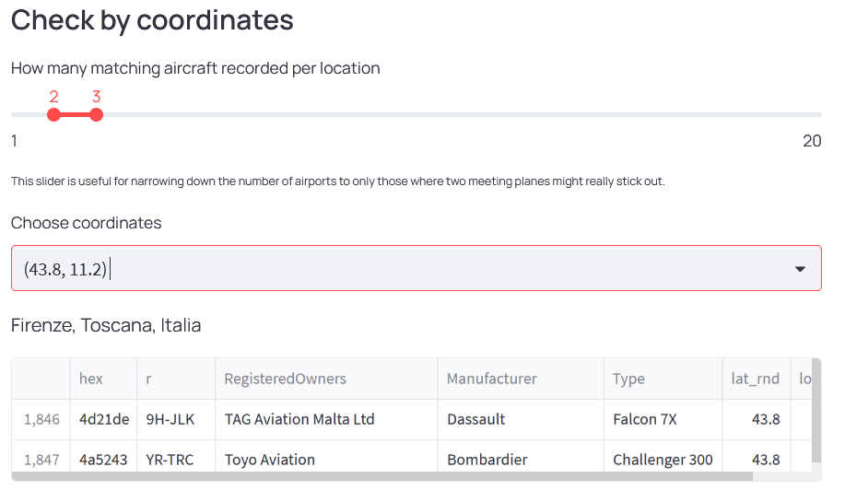Select the Toyo Aviation owner cell
This screenshot has height=502, width=868.
pos(270,460)
